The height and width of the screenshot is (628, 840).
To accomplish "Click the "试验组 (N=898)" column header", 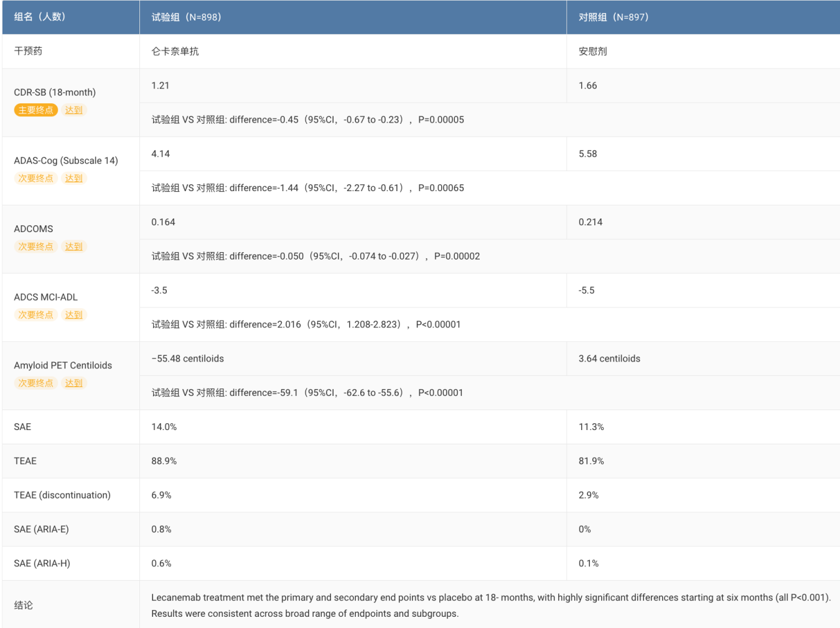I will pos(186,17).
